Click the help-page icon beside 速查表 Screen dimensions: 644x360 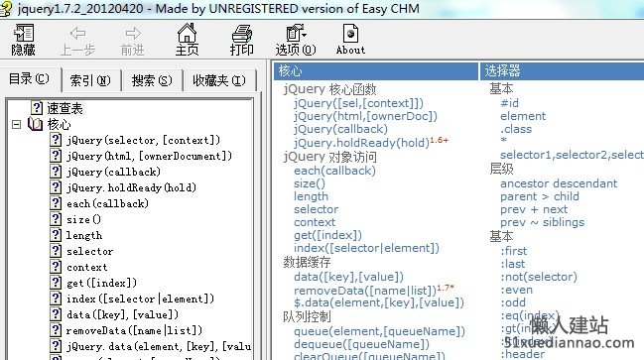click(37, 108)
